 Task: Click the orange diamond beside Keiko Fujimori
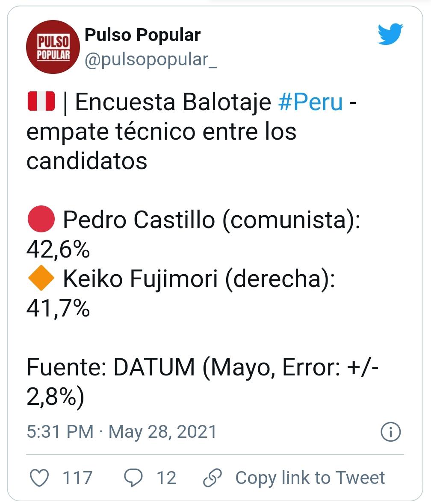[41, 279]
